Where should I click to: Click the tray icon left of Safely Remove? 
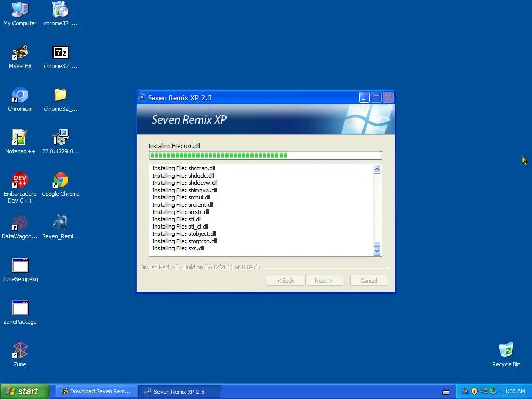(484, 391)
